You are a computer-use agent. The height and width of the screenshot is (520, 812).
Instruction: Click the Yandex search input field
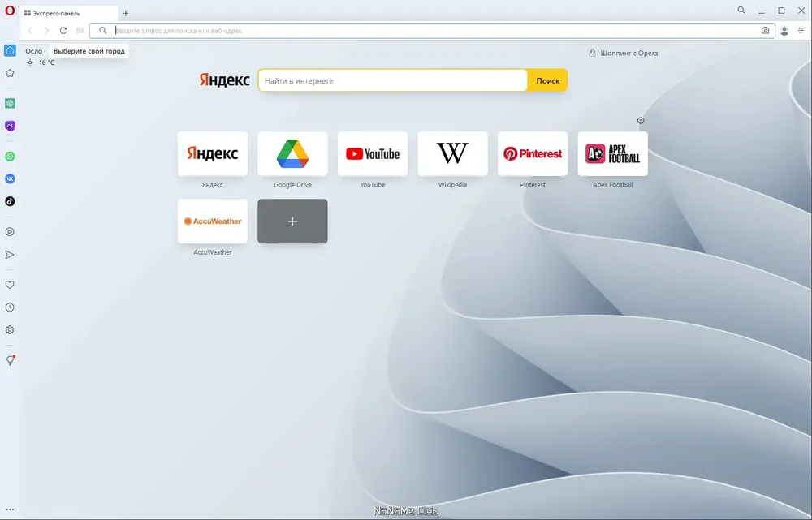tap(392, 80)
